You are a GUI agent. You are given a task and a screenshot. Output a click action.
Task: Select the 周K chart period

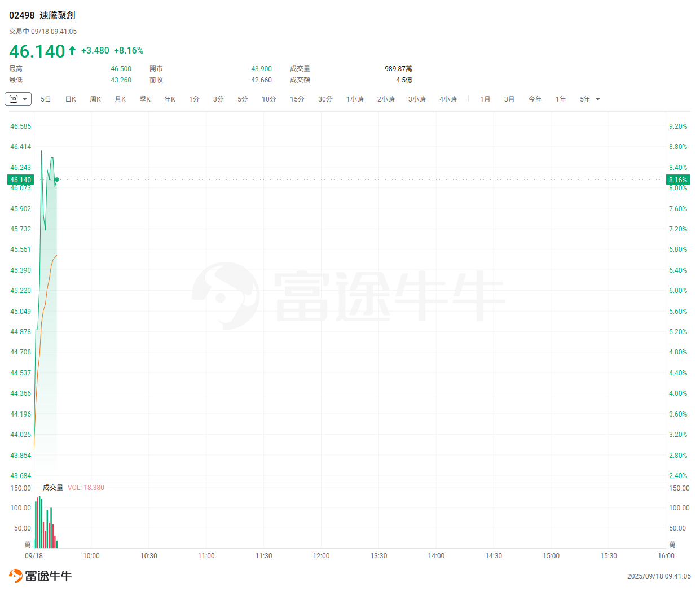(x=95, y=99)
